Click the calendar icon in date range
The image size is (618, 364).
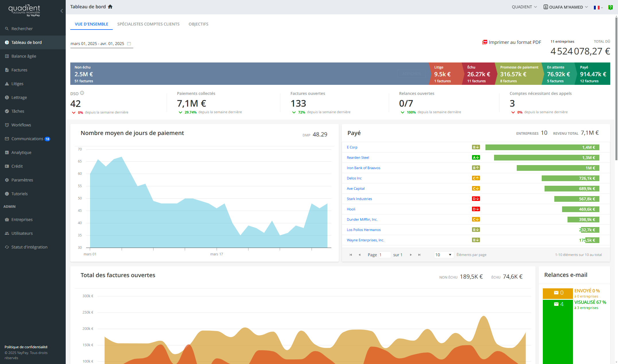point(129,44)
